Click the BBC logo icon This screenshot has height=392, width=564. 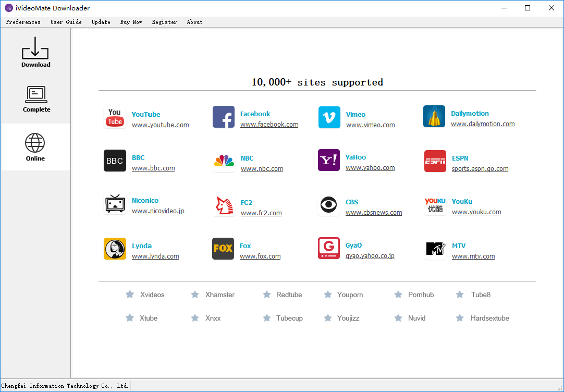[x=115, y=161]
